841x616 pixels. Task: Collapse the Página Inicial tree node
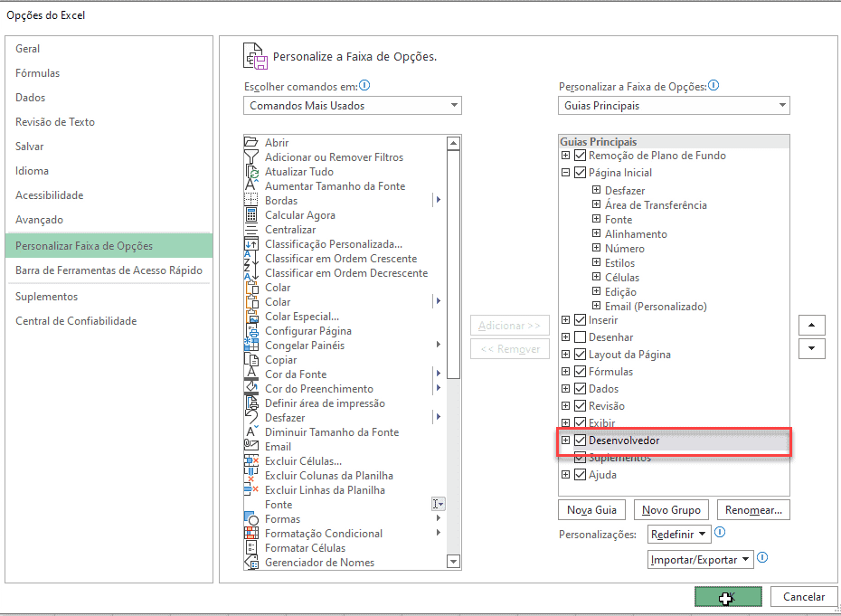tap(565, 173)
